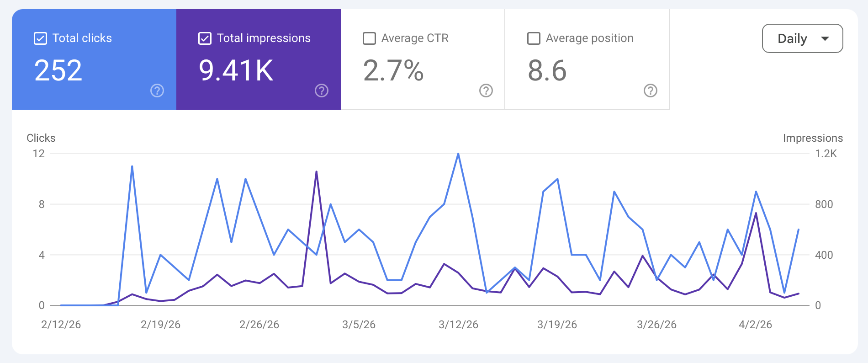Click the 8.6 Average position value
868x363 pixels.
point(547,71)
